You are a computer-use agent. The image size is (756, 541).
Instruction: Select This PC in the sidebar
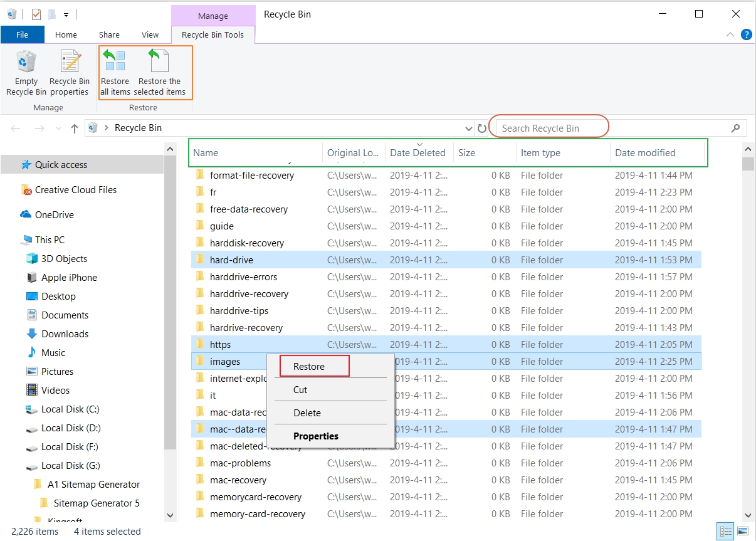point(43,240)
